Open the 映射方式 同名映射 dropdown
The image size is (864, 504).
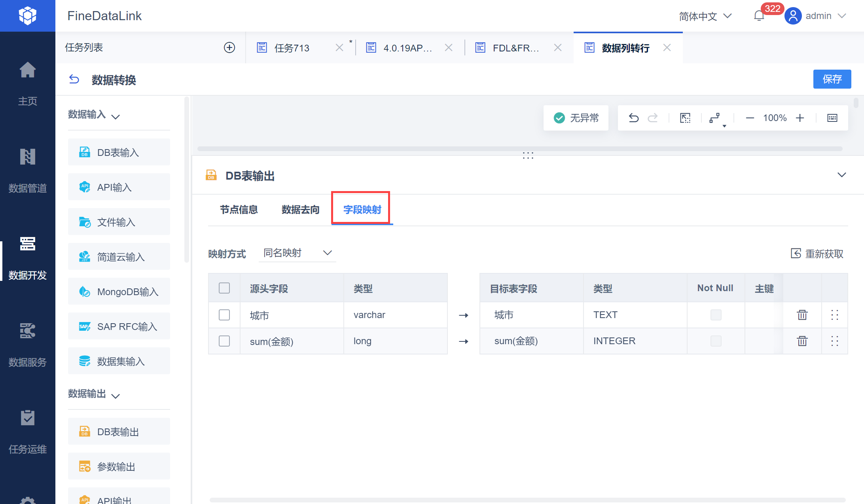(x=297, y=253)
